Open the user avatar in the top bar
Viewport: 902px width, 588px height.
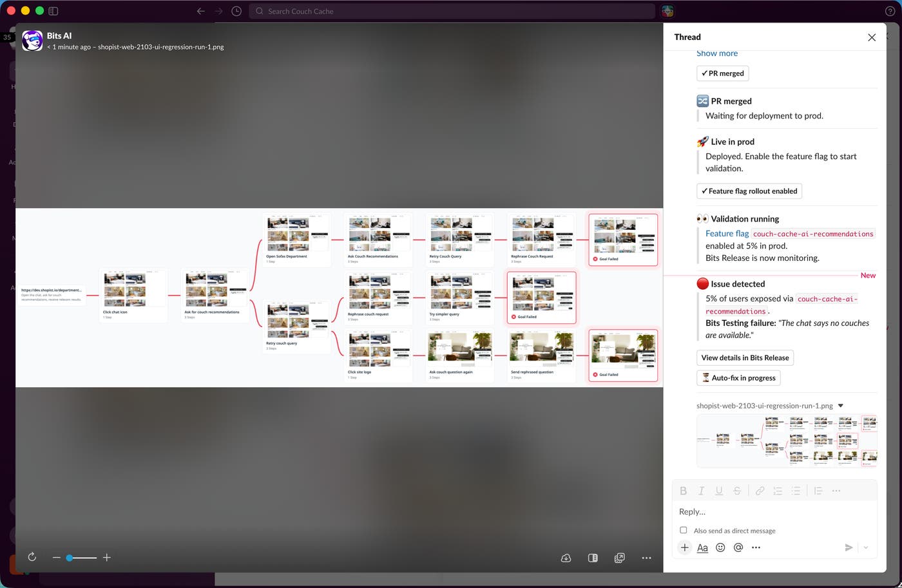pyautogui.click(x=667, y=11)
